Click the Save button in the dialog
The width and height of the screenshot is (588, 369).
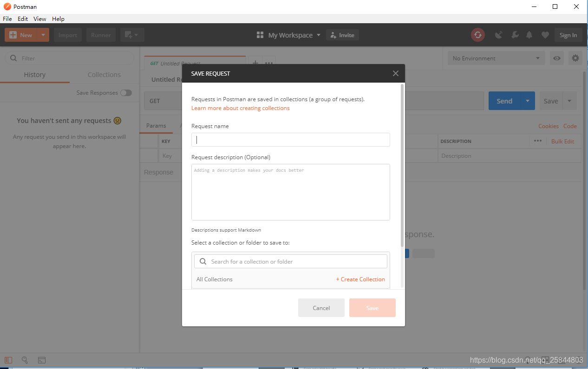(x=372, y=308)
